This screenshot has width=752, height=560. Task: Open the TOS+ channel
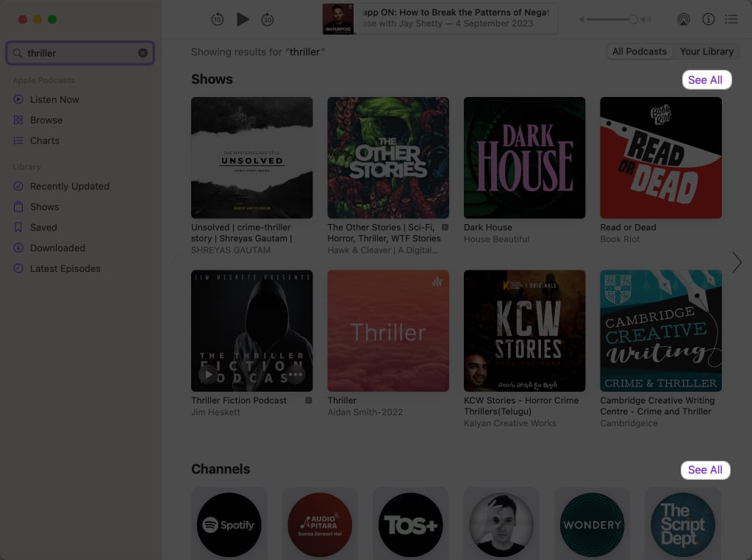tap(410, 525)
